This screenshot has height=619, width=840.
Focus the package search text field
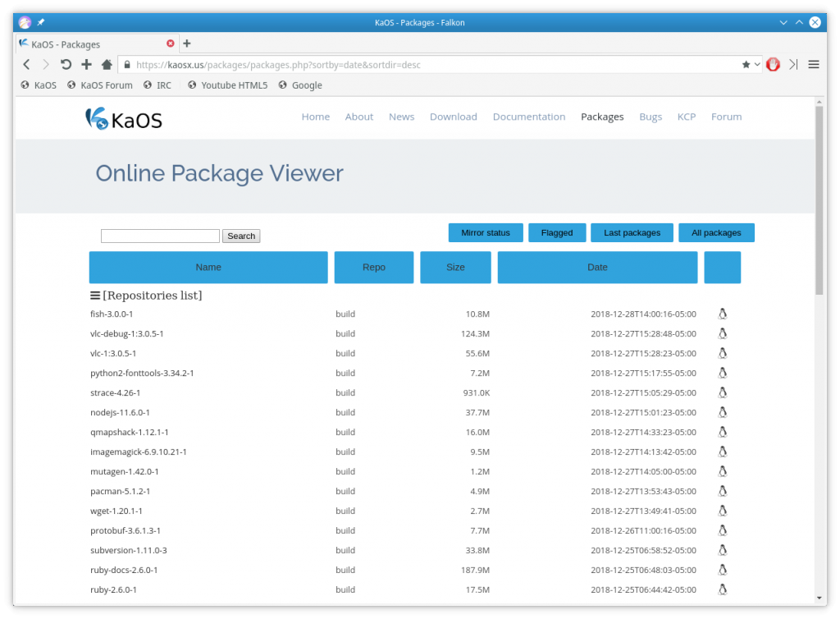point(160,236)
